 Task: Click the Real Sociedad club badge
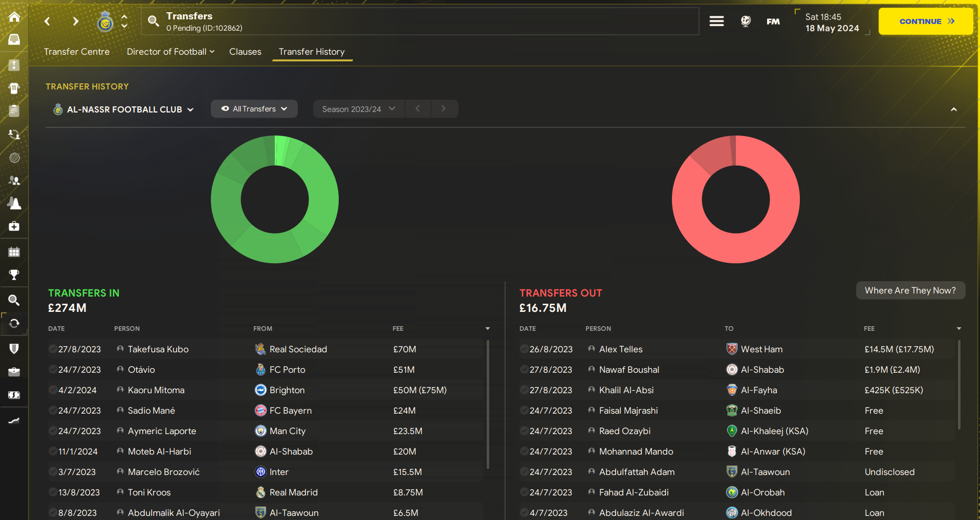260,349
